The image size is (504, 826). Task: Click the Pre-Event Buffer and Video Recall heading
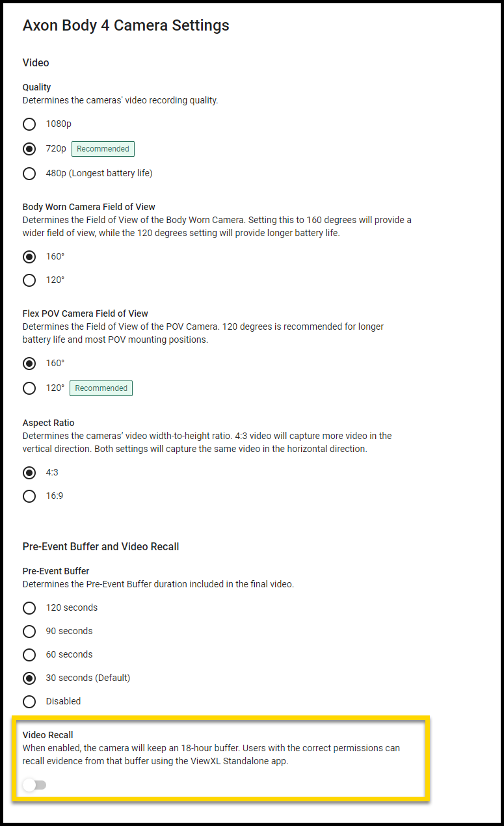tap(100, 546)
